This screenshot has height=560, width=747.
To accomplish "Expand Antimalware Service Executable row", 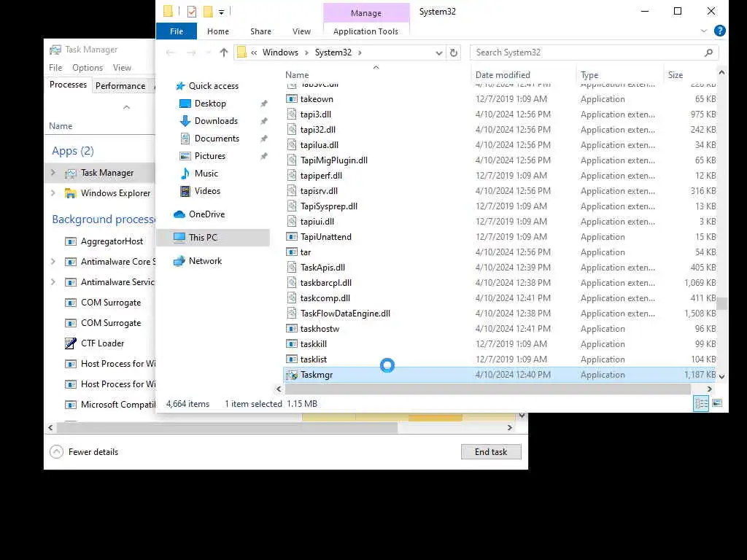I will click(x=53, y=282).
